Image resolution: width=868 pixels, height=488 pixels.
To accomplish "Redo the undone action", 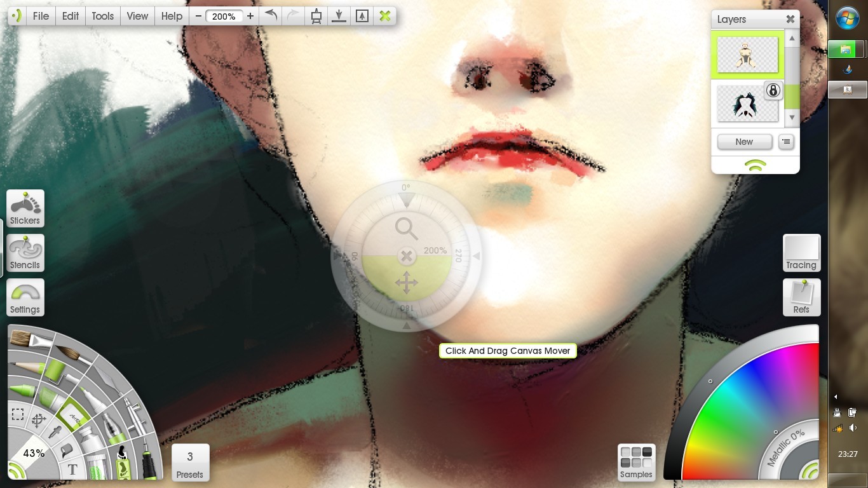I will click(293, 16).
